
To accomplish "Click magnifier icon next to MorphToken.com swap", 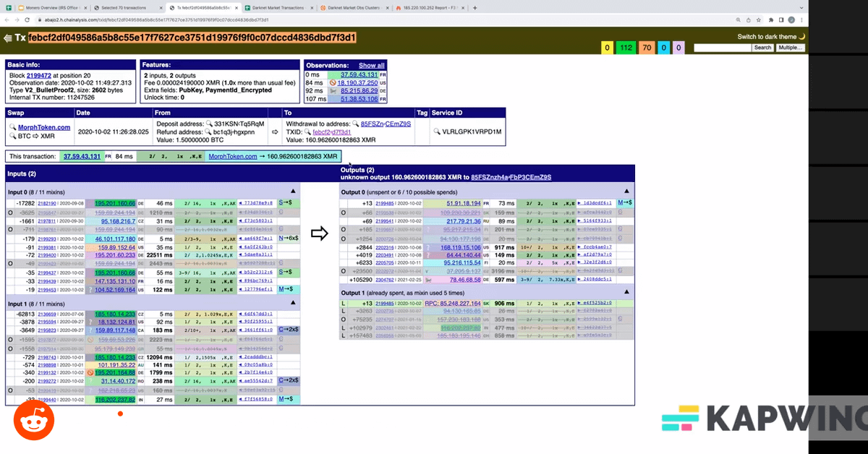I will [13, 127].
